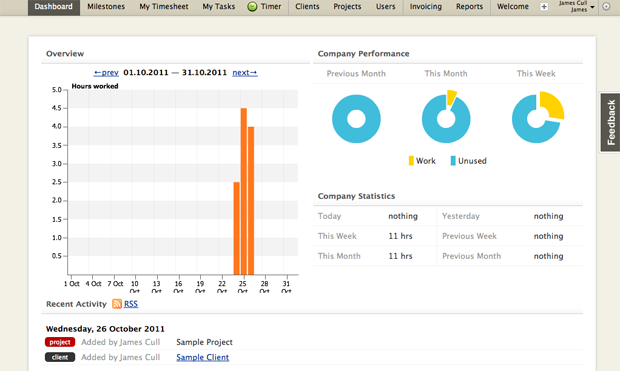The height and width of the screenshot is (371, 620).
Task: Click the Hours worked chart label
Action: 95,86
